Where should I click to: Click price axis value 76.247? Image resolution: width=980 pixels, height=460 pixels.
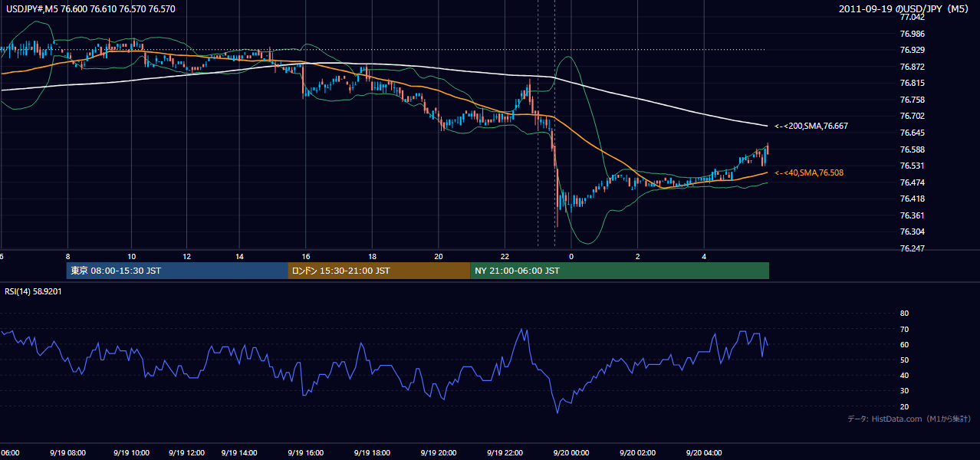coord(913,248)
